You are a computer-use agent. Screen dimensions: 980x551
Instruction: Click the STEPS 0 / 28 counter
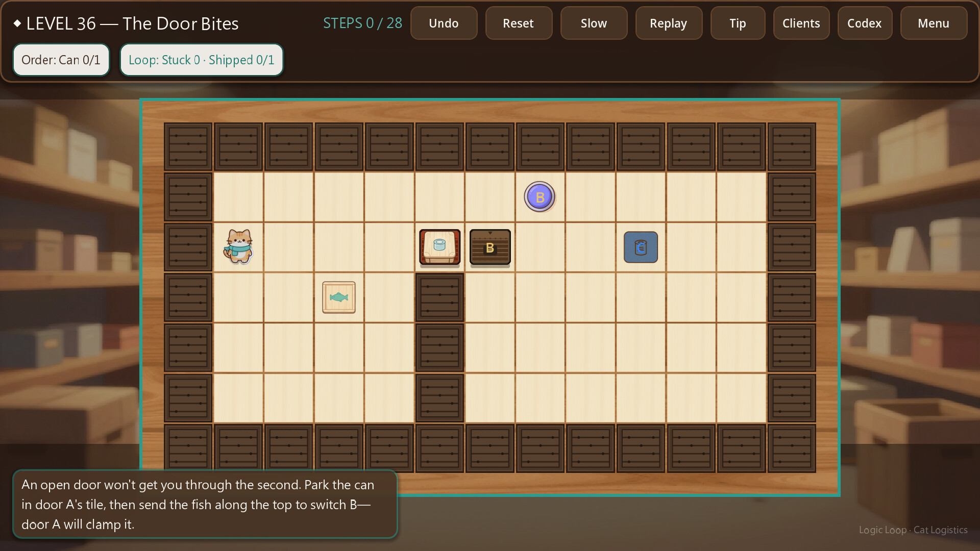coord(362,23)
